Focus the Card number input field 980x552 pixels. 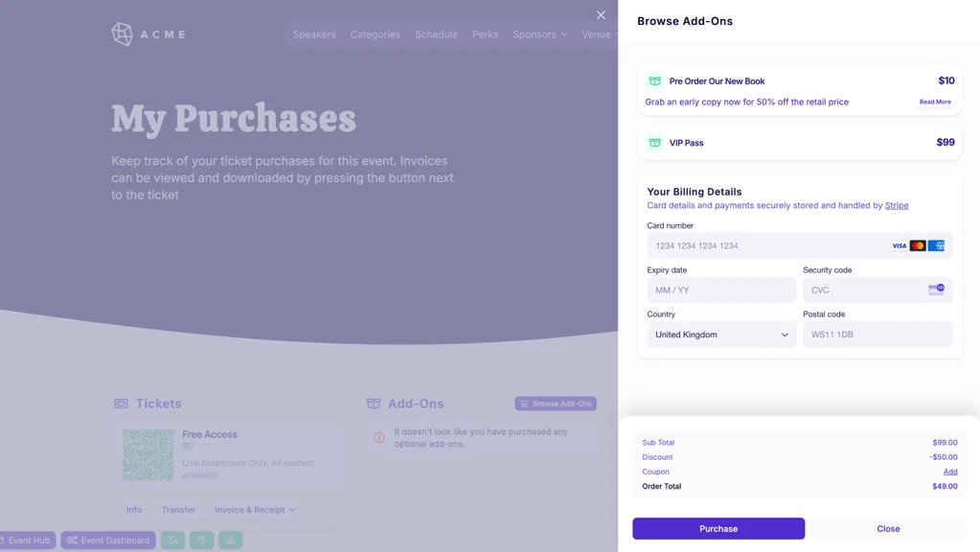[x=766, y=246]
